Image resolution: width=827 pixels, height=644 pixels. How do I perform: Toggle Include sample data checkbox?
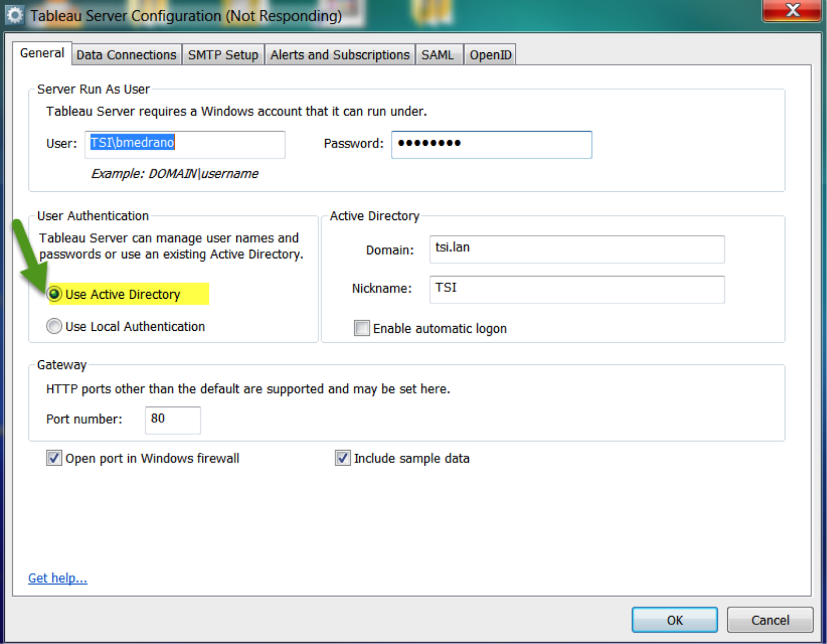point(342,458)
